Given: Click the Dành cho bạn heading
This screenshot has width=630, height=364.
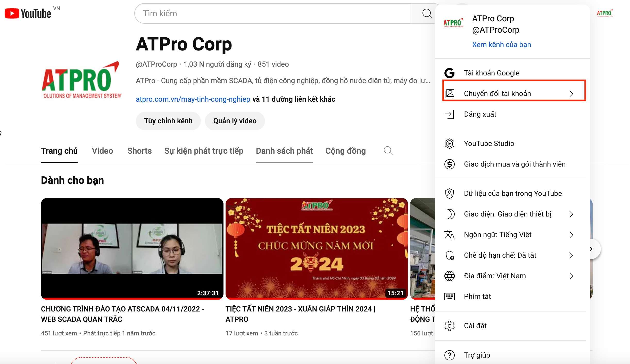Looking at the screenshot, I should (x=72, y=180).
